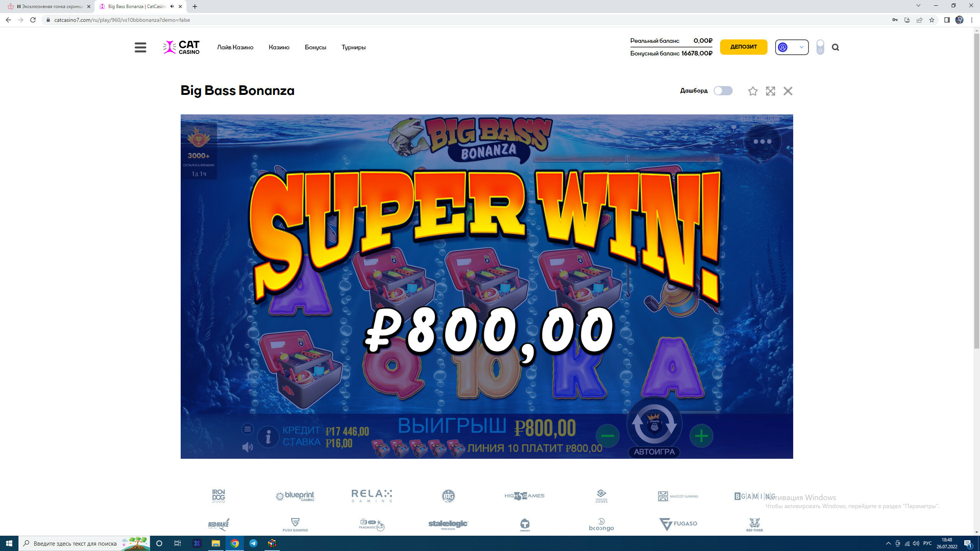Open game info paytable icon
Image resolution: width=980 pixels, height=551 pixels.
click(268, 437)
